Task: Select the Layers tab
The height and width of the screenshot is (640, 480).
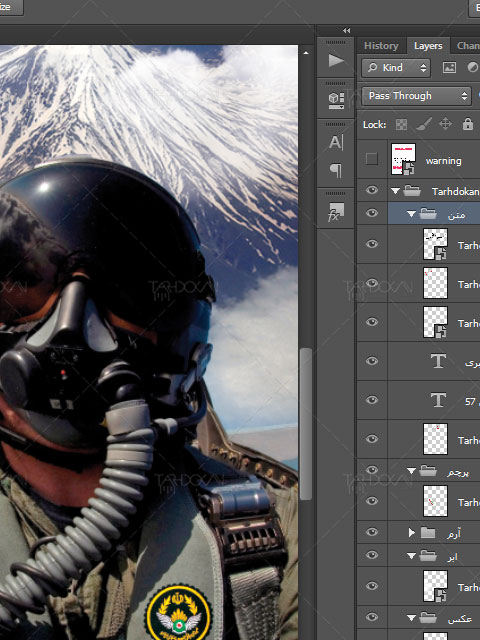Action: [x=428, y=46]
